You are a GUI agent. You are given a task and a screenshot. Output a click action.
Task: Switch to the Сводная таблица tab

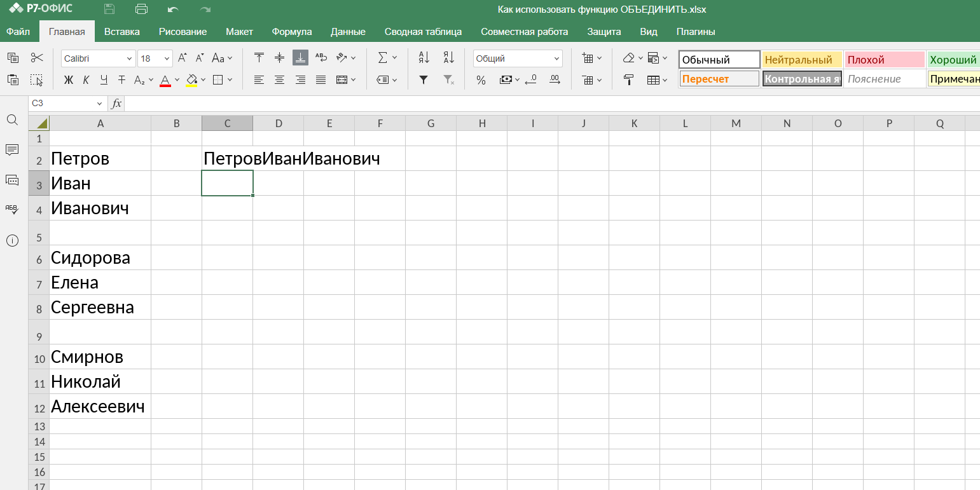point(423,31)
